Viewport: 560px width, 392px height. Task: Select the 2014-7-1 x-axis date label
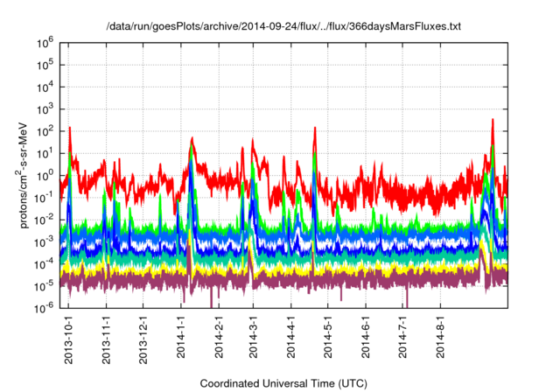tap(402, 337)
